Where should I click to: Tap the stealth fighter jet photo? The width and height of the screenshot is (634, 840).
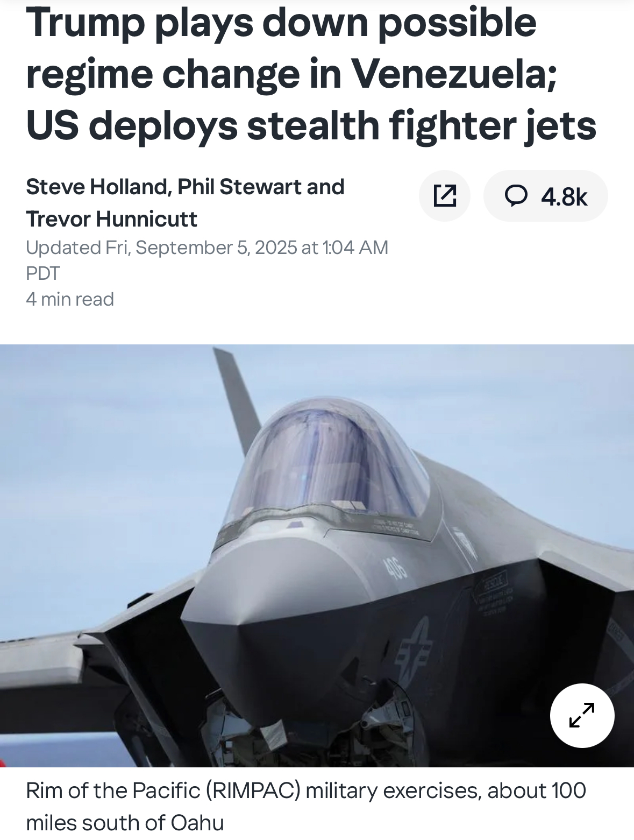click(317, 555)
